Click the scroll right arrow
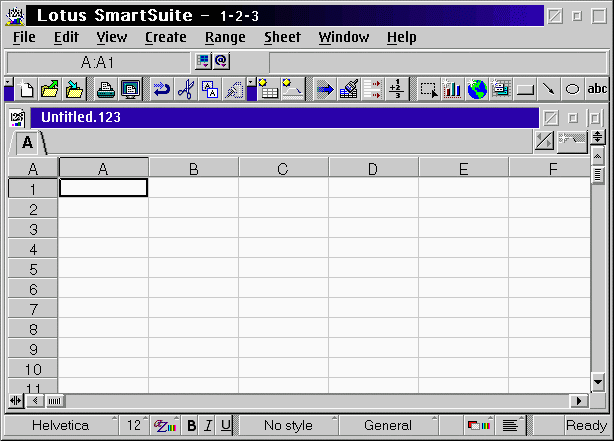The height and width of the screenshot is (441, 614). pos(579,401)
